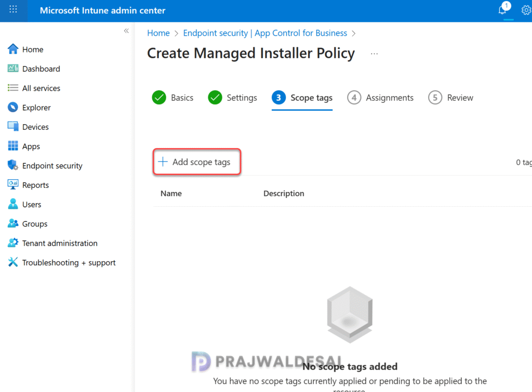Viewport: 532px width, 392px height.
Task: Click the Groups people icon
Action: (13, 223)
